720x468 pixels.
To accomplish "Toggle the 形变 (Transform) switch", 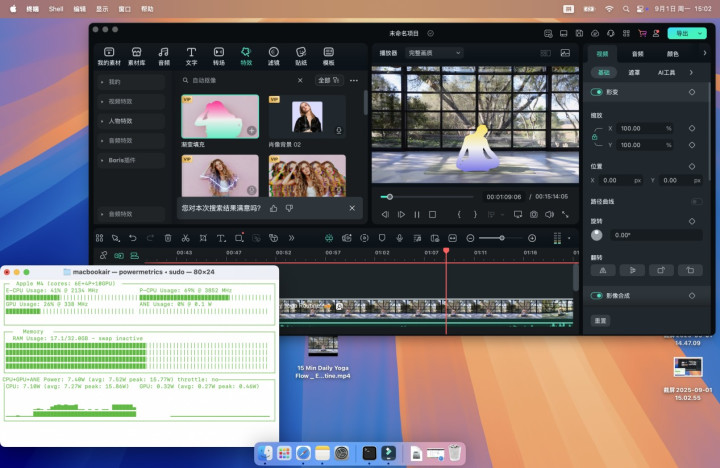I will [x=598, y=92].
